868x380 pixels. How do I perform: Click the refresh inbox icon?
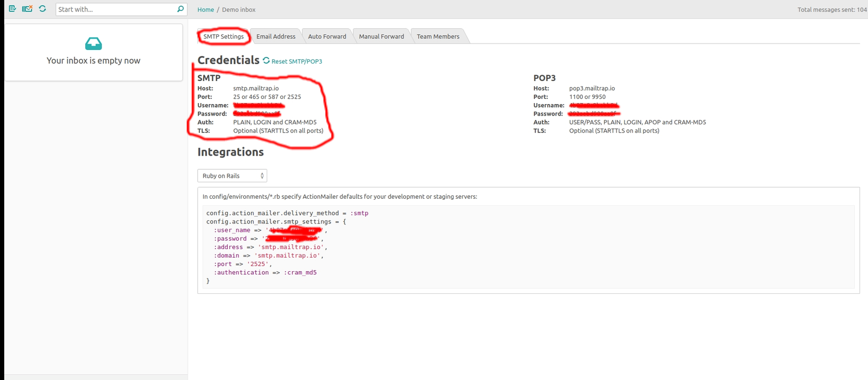[x=43, y=9]
